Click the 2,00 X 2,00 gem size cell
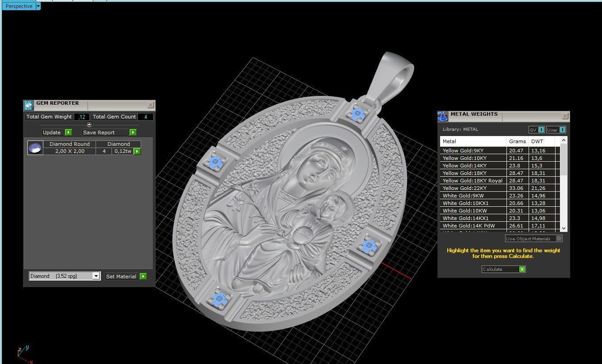The height and width of the screenshot is (364, 602). tap(69, 151)
